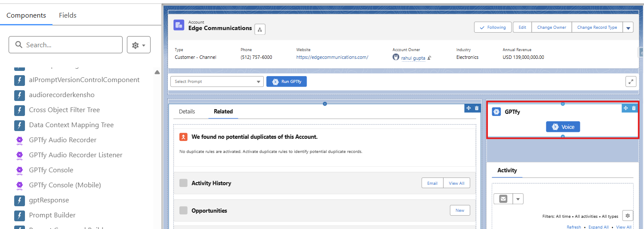644x229 pixels.
Task: Click the components list scroll-up arrow
Action: 157,72
